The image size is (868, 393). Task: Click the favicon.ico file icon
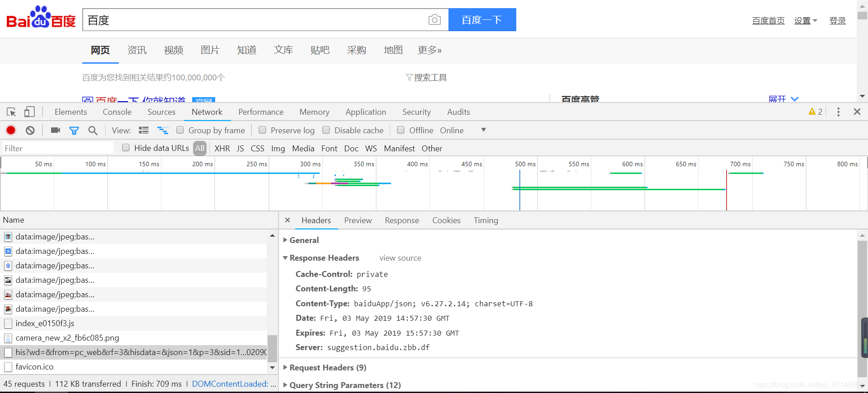coord(8,367)
